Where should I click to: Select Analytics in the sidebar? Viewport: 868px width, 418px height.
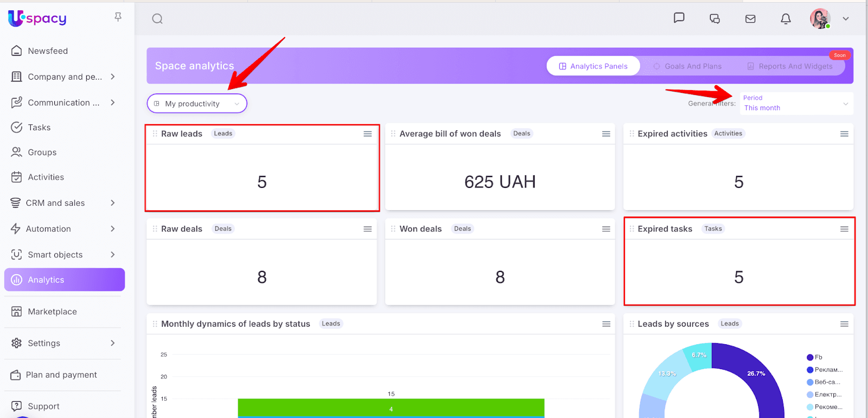[65, 280]
